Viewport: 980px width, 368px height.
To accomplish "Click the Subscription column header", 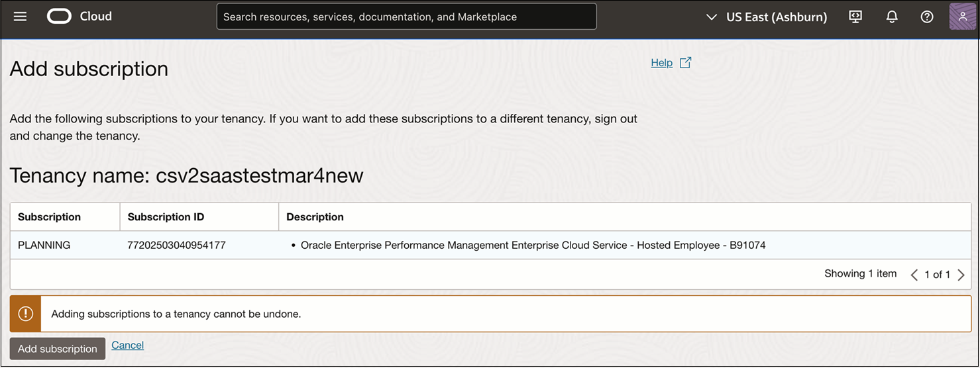I will (x=49, y=217).
